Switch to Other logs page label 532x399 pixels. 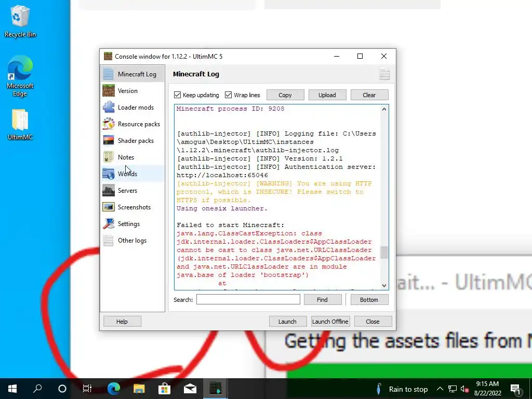(132, 240)
